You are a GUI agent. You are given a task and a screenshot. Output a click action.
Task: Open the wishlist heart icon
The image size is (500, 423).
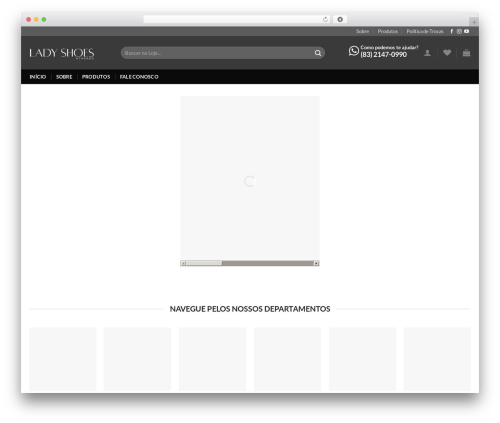447,53
